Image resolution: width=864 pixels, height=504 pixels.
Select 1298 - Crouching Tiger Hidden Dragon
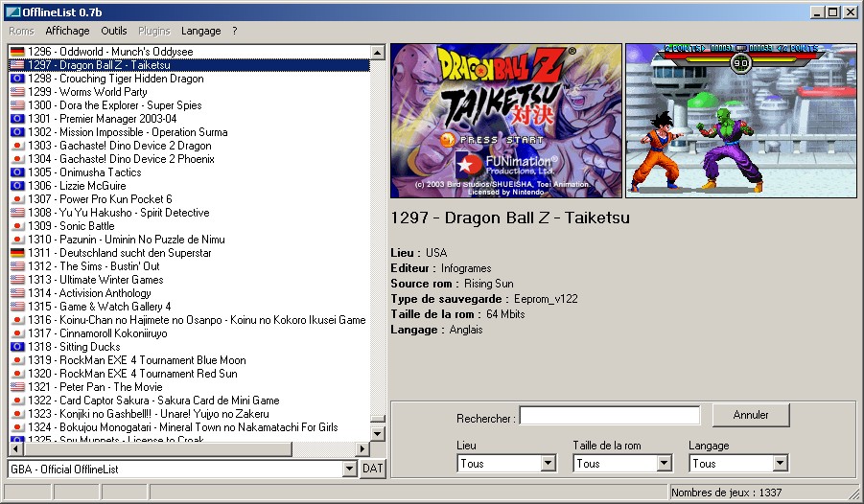[x=116, y=79]
